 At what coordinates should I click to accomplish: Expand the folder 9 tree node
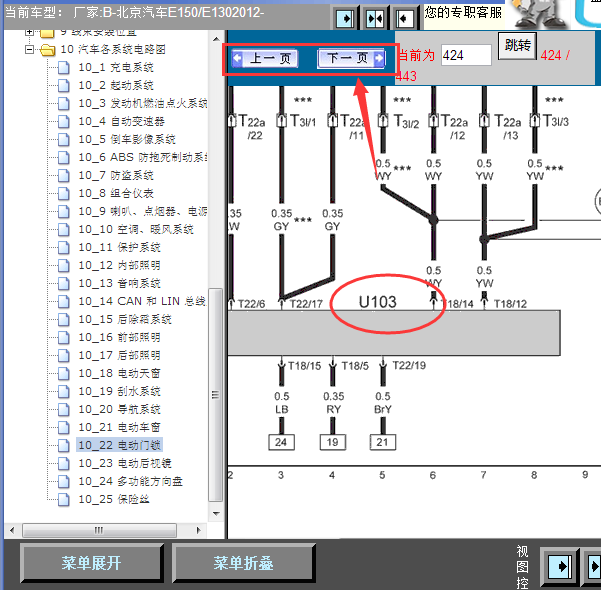click(x=29, y=32)
